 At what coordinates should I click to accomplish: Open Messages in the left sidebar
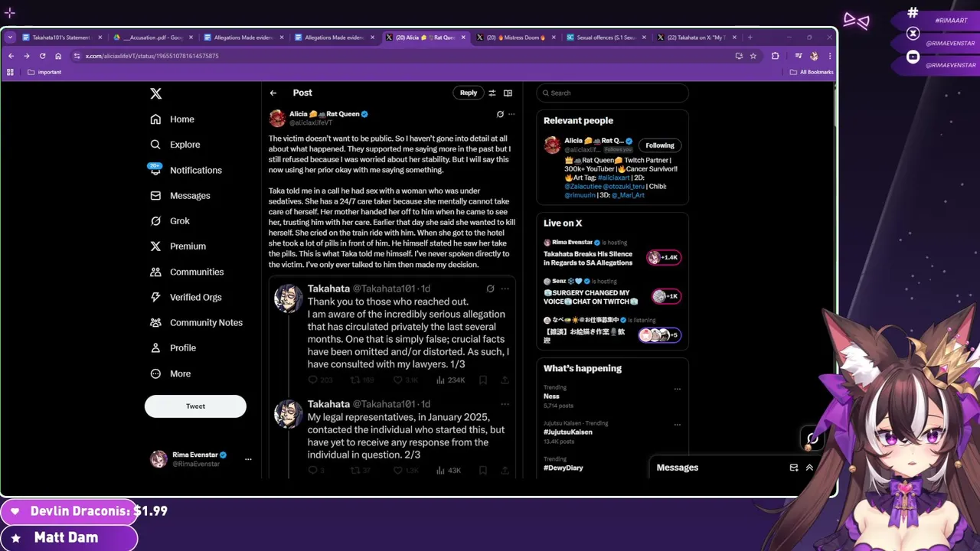click(180, 195)
